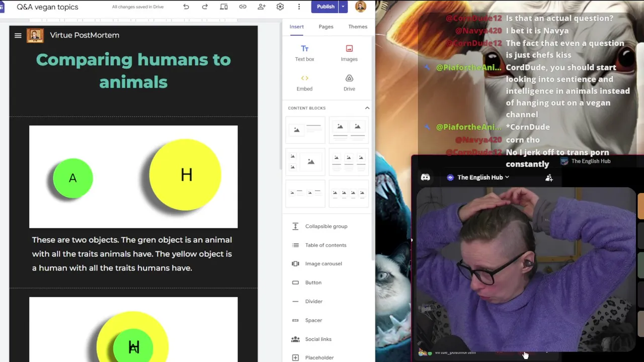Click chat message 'Is that an actual question?'

pyautogui.click(x=559, y=18)
